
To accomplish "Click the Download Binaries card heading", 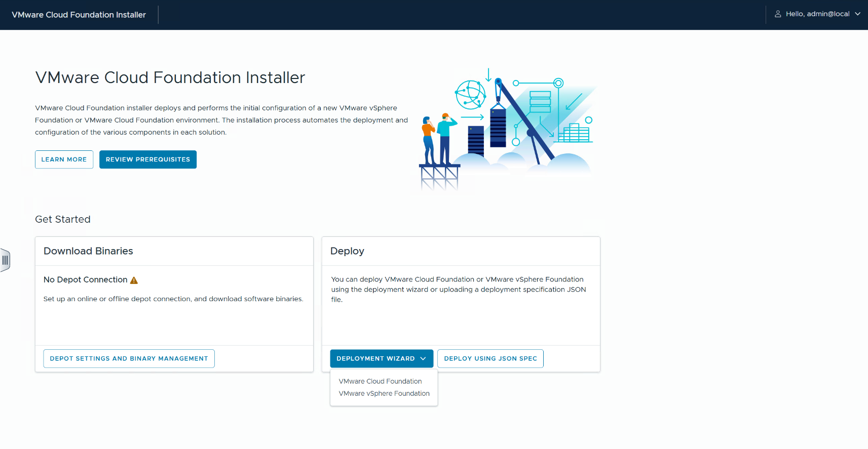I will tap(88, 251).
